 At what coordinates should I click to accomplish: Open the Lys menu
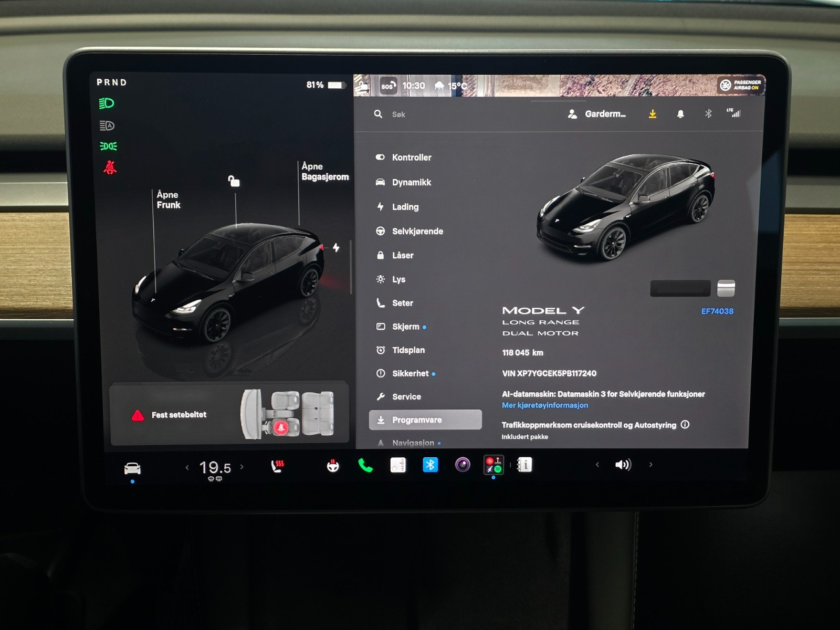click(391, 279)
